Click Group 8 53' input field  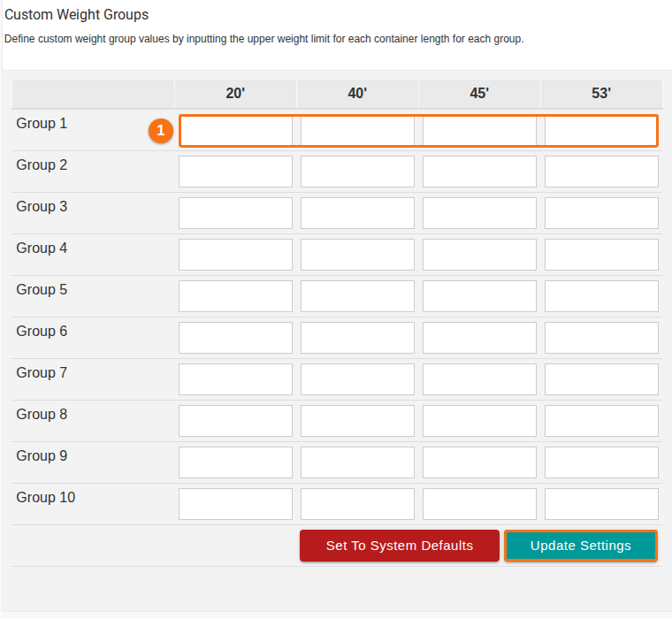coord(601,421)
